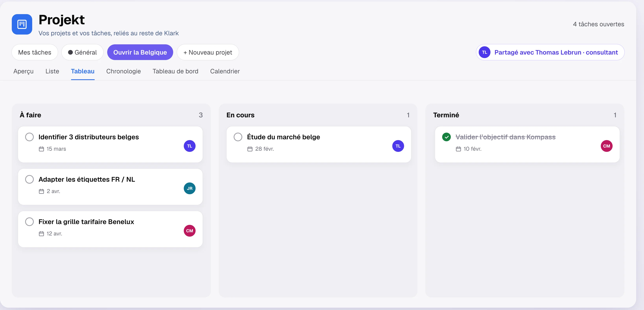The height and width of the screenshot is (310, 644).
Task: Uncheck the green Valider l'objectif checkmark
Action: [446, 137]
